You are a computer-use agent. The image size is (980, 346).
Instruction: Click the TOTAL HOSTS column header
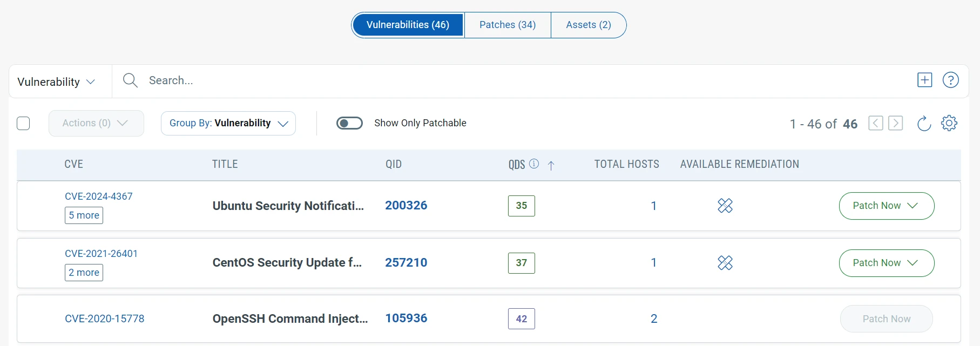click(x=627, y=164)
